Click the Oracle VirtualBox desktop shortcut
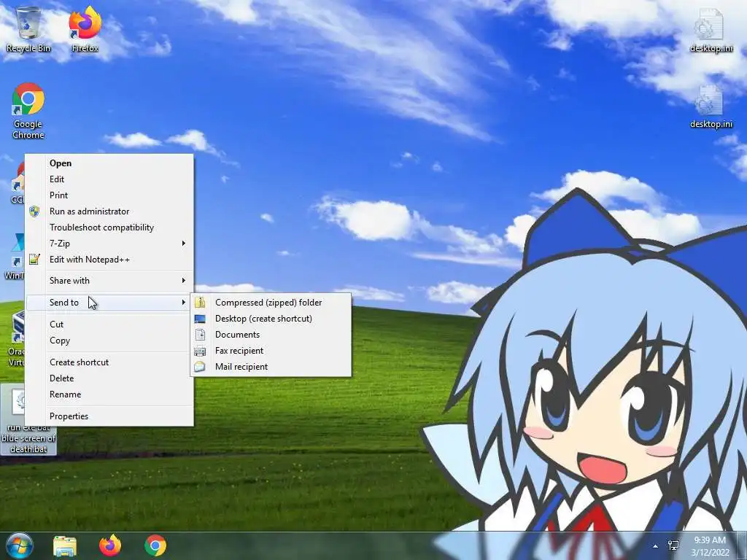 pos(16,338)
